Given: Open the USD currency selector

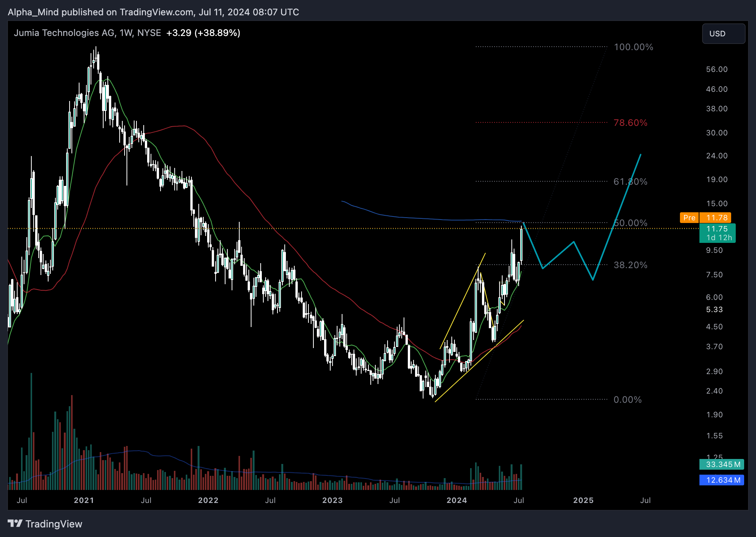Looking at the screenshot, I should [723, 34].
